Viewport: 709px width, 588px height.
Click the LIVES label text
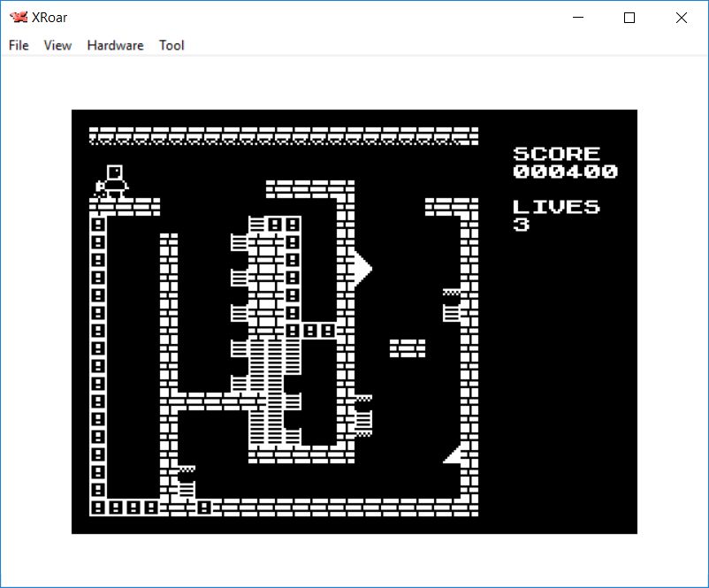click(556, 207)
